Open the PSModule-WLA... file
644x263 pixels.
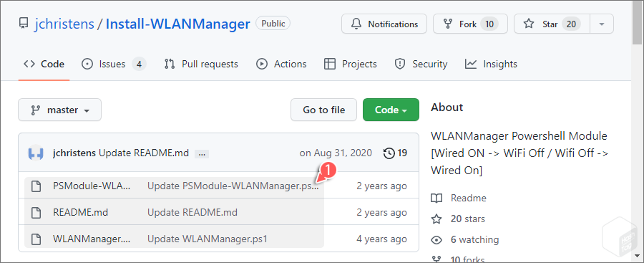click(92, 186)
